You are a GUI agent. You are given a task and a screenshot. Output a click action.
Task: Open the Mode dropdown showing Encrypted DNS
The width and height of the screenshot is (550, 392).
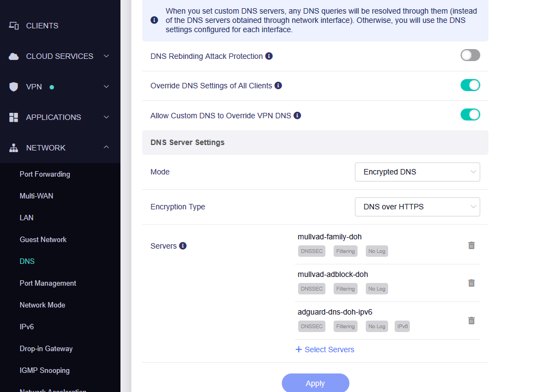(417, 172)
